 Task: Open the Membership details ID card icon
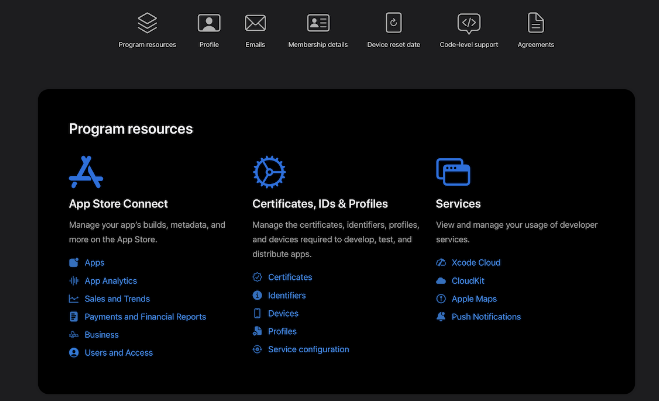pyautogui.click(x=318, y=23)
